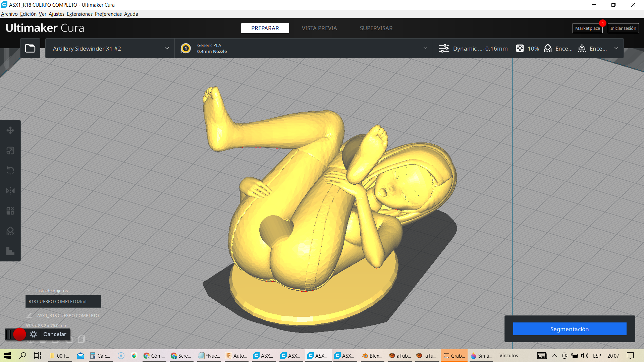Select the Support Blocker tool
The width and height of the screenshot is (644, 362).
(x=10, y=231)
